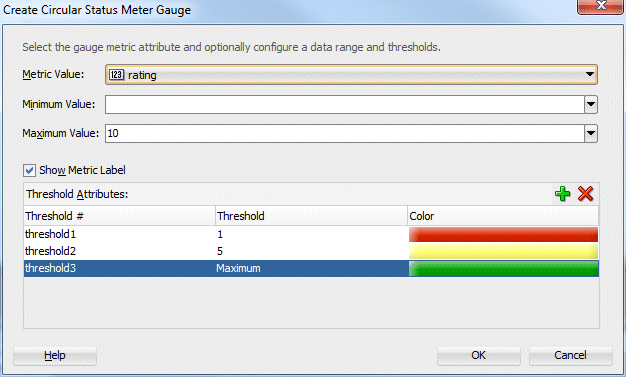626x377 pixels.
Task: Click the numeric type icon beside rating
Action: tap(117, 75)
